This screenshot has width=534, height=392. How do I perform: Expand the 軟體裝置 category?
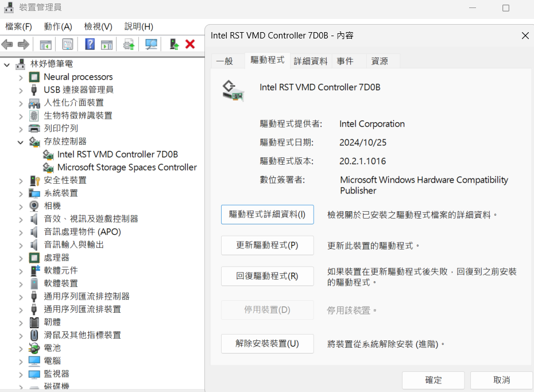(21, 285)
